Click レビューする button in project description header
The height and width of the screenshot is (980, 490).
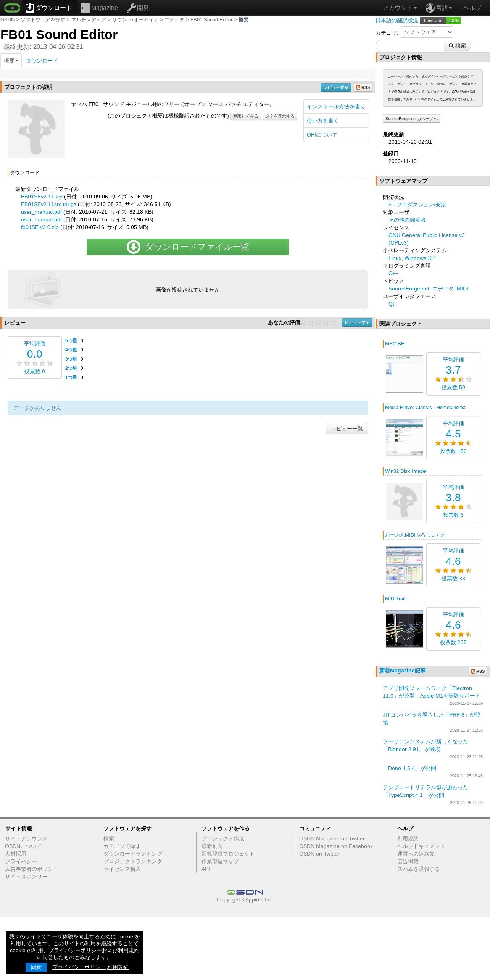tap(336, 87)
